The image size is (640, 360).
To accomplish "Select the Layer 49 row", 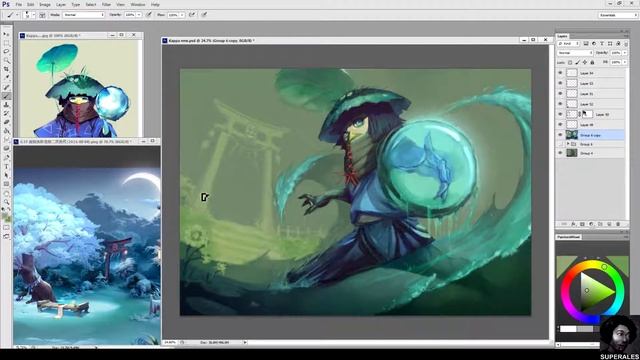I will [591, 124].
